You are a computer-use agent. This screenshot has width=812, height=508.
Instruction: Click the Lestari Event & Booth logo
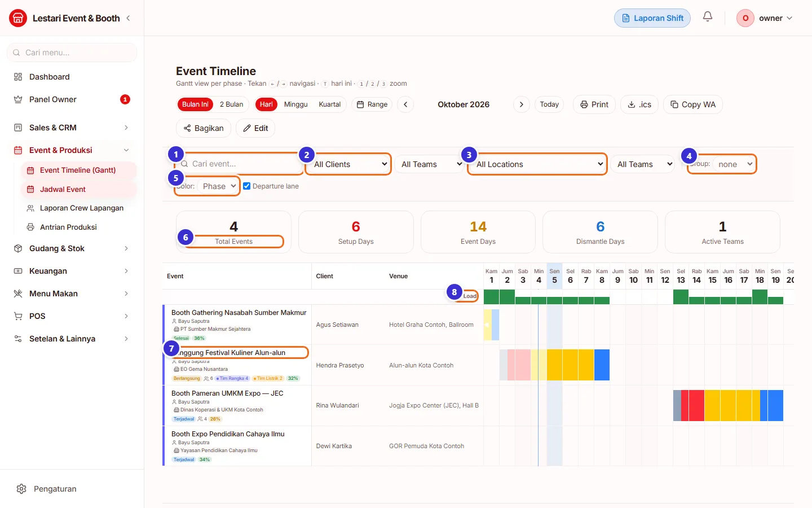point(18,18)
